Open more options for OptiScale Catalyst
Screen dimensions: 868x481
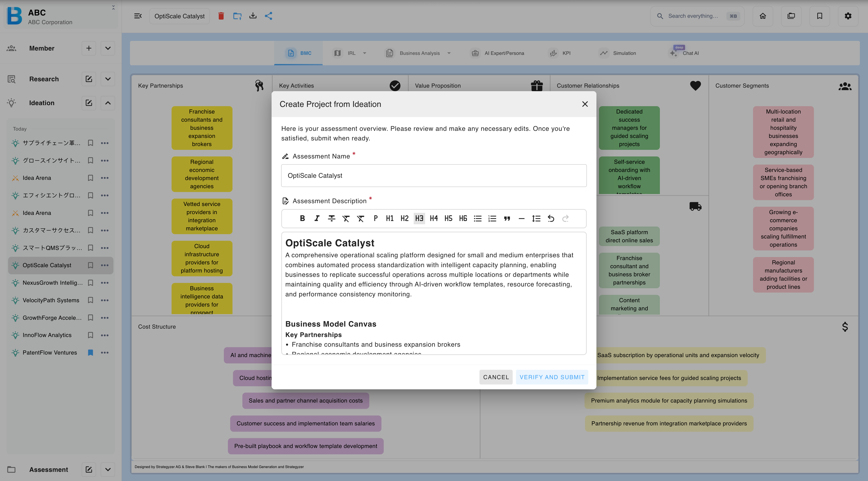pos(105,265)
